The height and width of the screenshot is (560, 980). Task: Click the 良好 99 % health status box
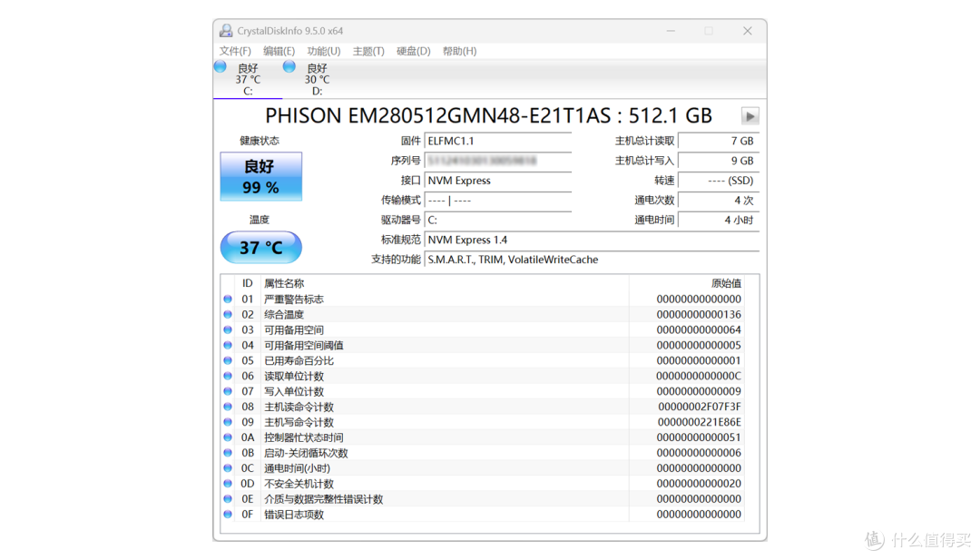click(x=260, y=176)
